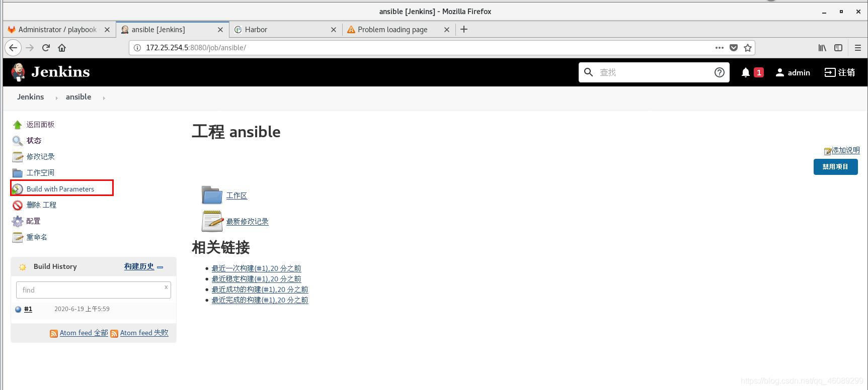Click the ansible breadcrumb link

point(78,97)
